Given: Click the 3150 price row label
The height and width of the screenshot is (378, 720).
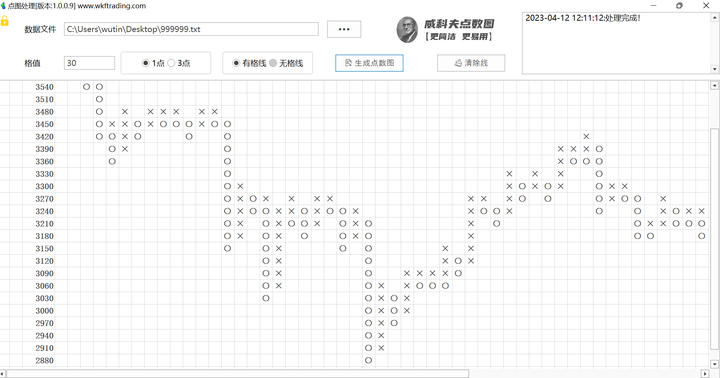Looking at the screenshot, I should tap(45, 248).
